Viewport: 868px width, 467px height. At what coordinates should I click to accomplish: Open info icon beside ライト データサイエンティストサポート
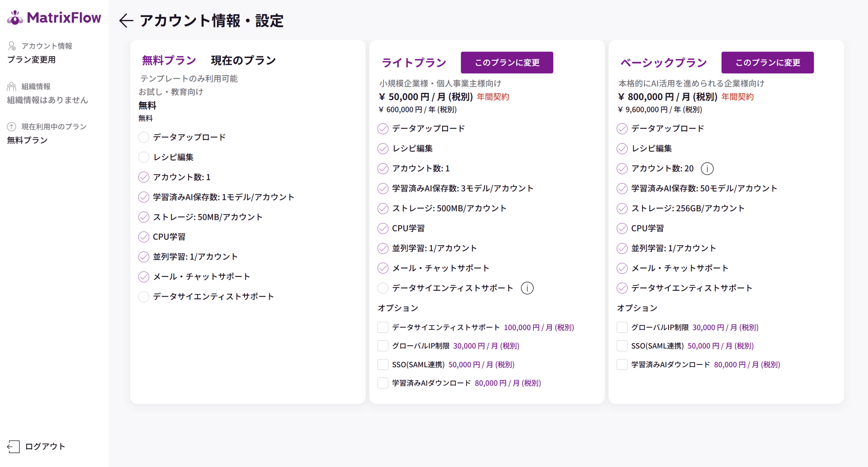[x=527, y=288]
